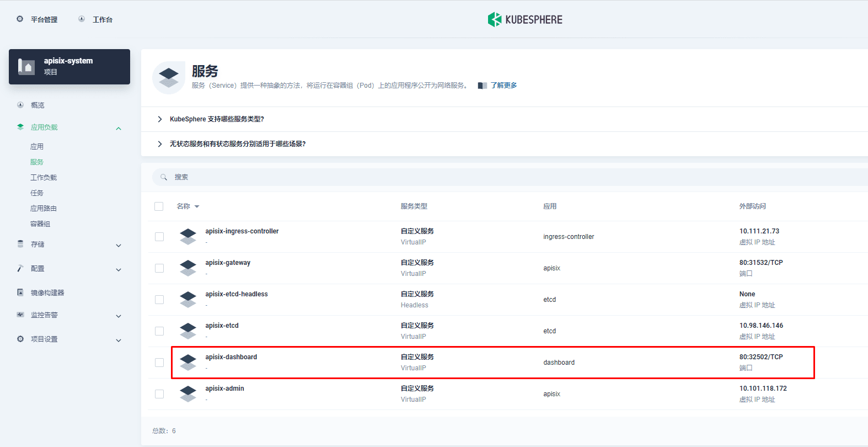Image resolution: width=868 pixels, height=447 pixels.
Task: Open the 容器组 submenu item
Action: coord(40,224)
